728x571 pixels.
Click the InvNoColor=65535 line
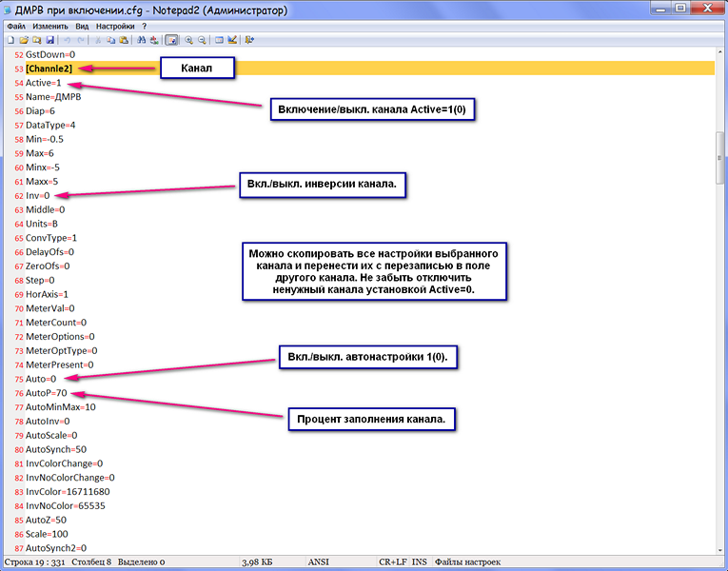pos(66,505)
